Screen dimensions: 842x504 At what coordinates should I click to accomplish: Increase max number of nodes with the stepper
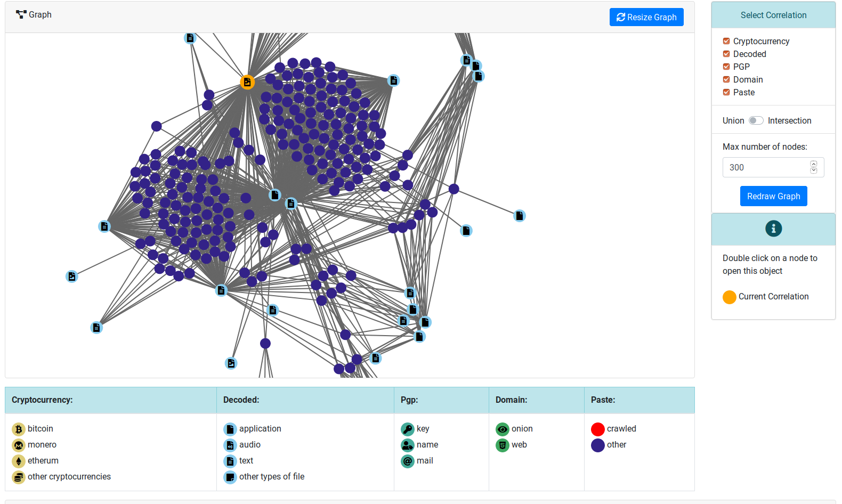pyautogui.click(x=813, y=164)
